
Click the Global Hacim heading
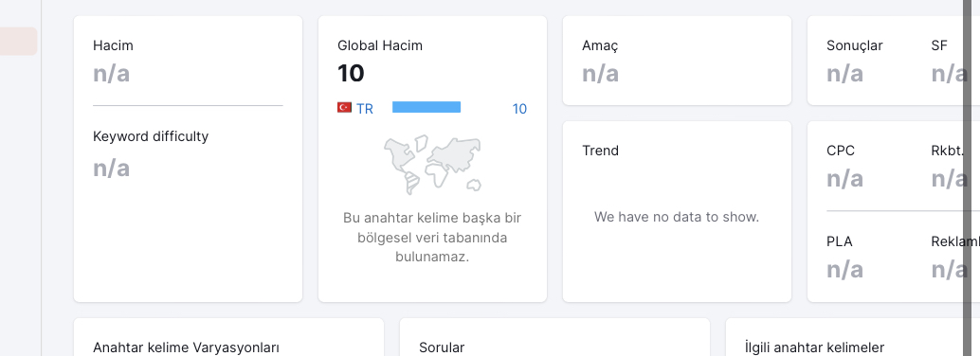click(380, 45)
